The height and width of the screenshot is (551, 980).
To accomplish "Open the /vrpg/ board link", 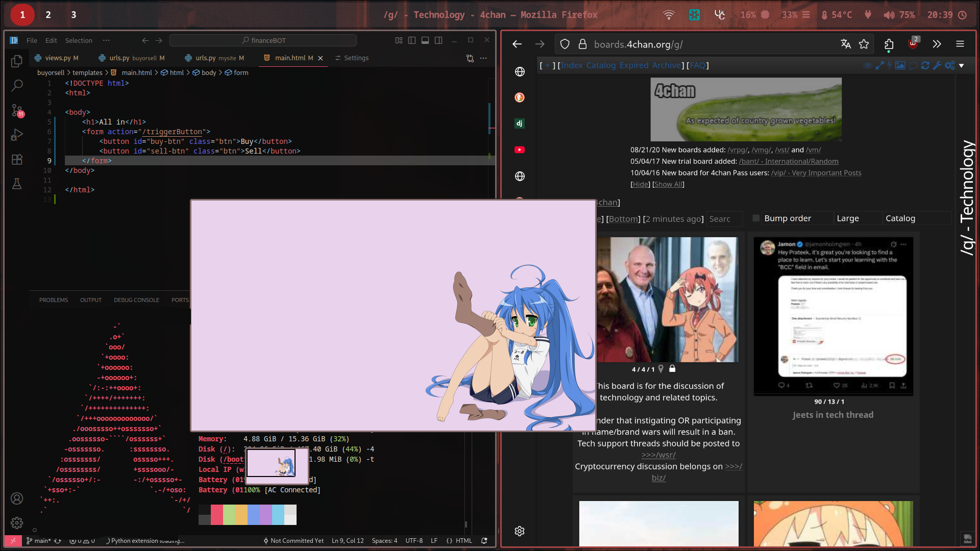I will 738,150.
